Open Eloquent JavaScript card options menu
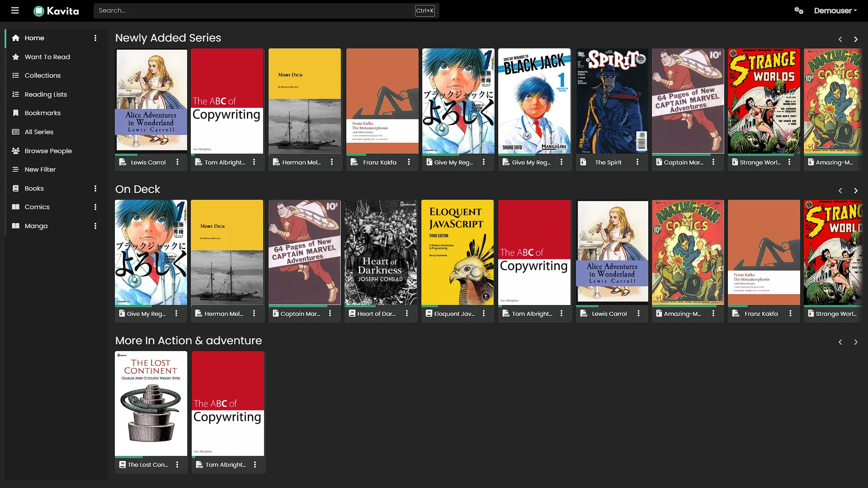Image resolution: width=868 pixels, height=488 pixels. 484,313
